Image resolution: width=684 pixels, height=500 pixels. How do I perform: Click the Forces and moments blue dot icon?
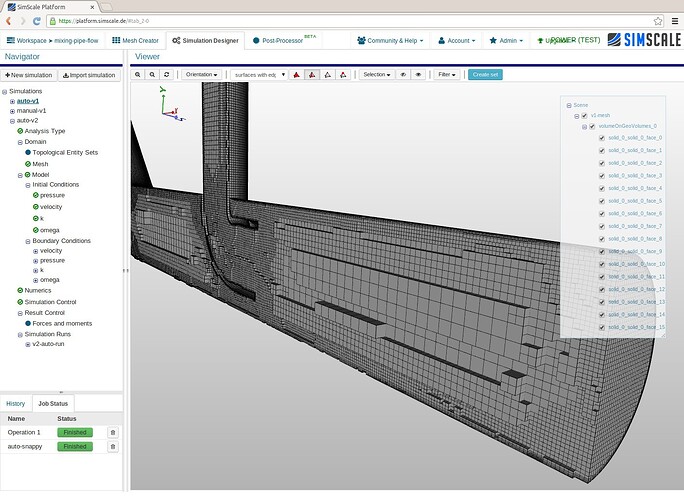(x=28, y=323)
